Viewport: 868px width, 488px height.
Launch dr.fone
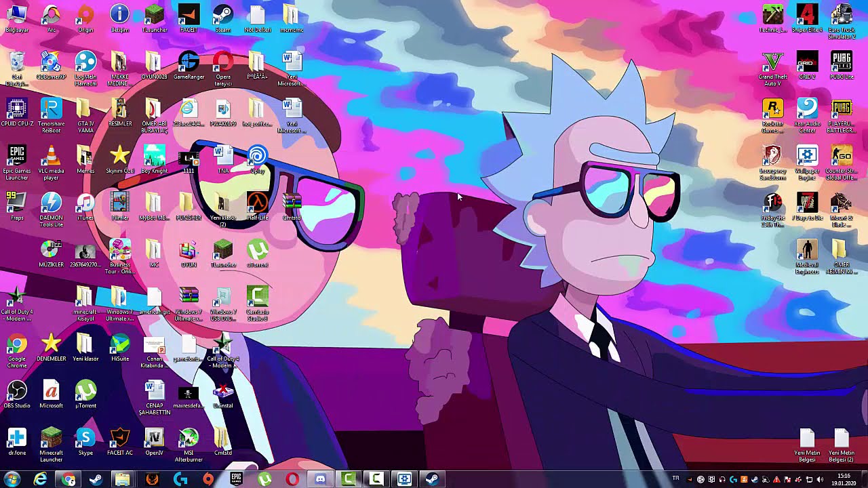[x=16, y=441]
